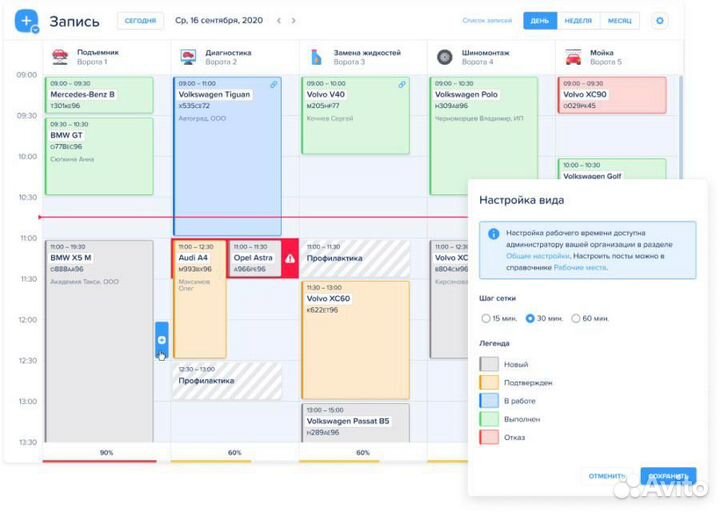Switch to the Месяц view tab
Image resolution: width=720 pixels, height=512 pixels.
[x=619, y=20]
